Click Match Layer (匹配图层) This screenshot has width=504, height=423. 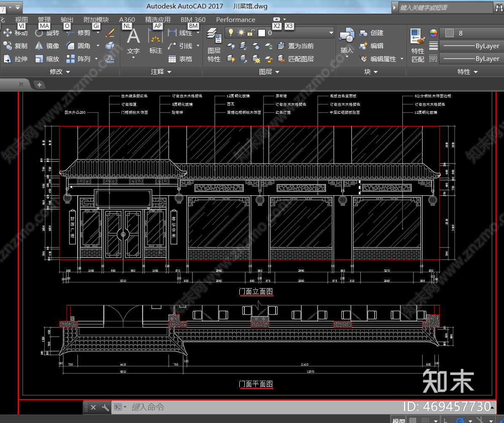point(296,59)
